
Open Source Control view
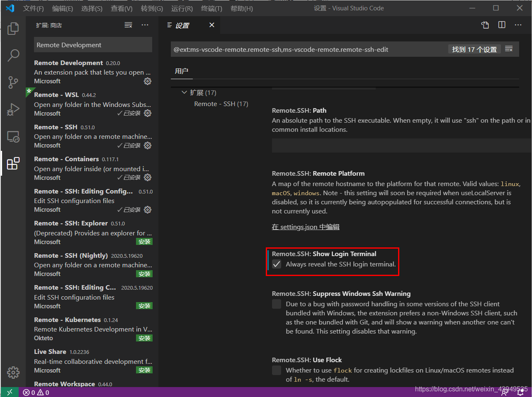13,82
